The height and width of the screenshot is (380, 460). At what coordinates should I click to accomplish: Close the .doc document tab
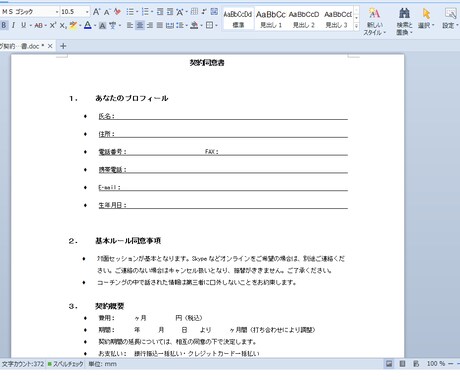click(50, 46)
